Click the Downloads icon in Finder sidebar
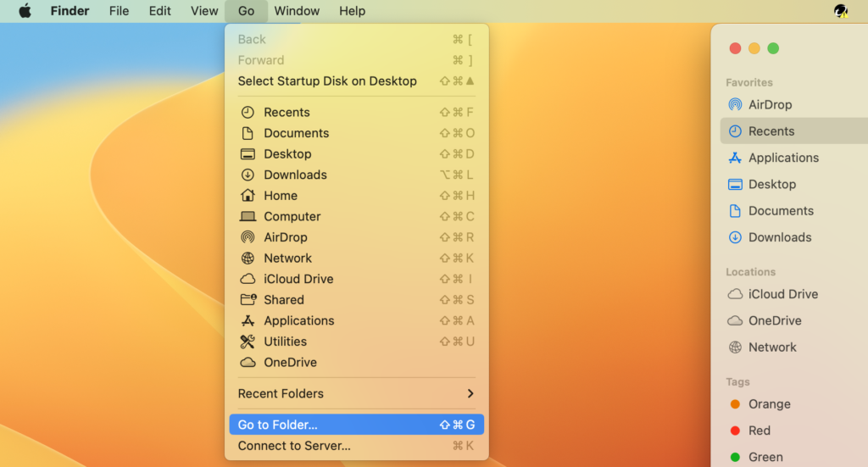 (x=735, y=237)
